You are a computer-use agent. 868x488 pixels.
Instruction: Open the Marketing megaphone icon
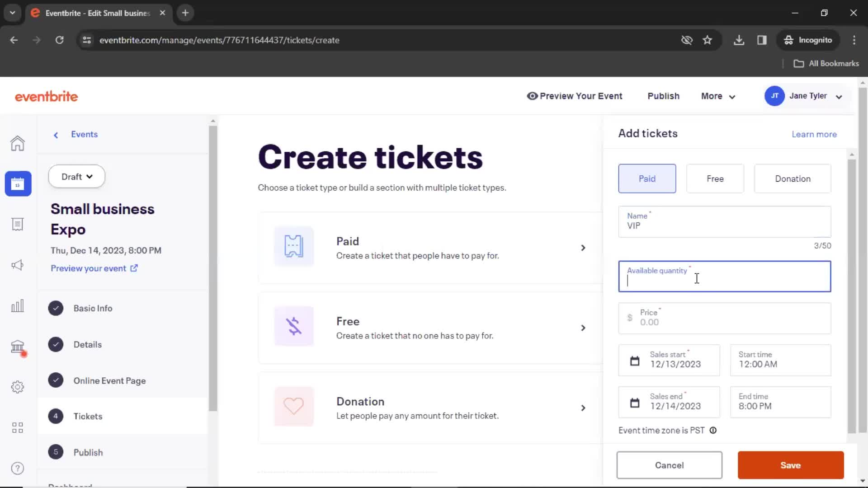pyautogui.click(x=17, y=265)
